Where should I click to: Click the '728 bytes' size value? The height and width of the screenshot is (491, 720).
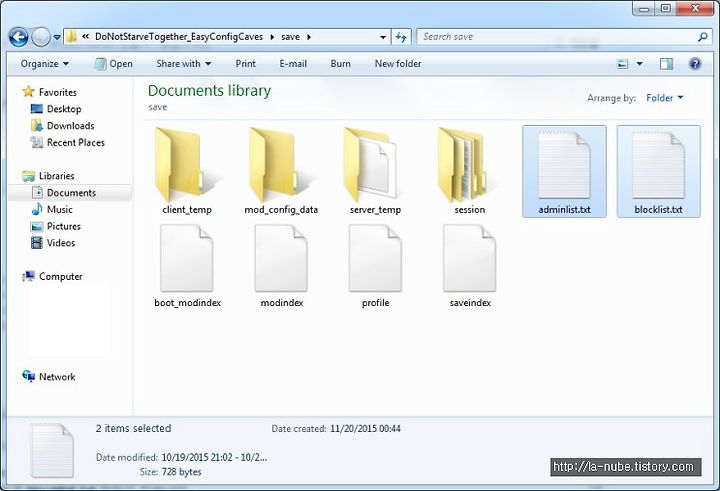(181, 472)
